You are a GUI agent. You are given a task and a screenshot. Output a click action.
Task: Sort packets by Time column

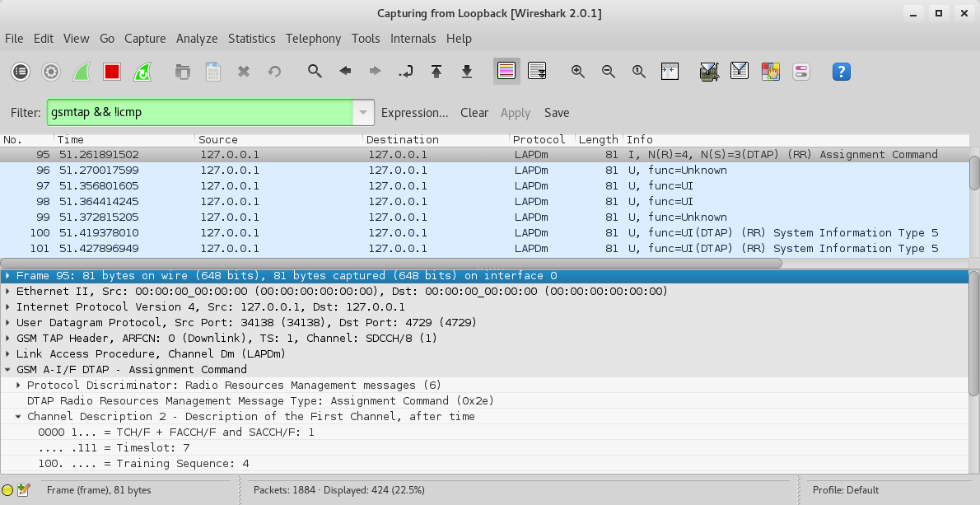(x=124, y=140)
